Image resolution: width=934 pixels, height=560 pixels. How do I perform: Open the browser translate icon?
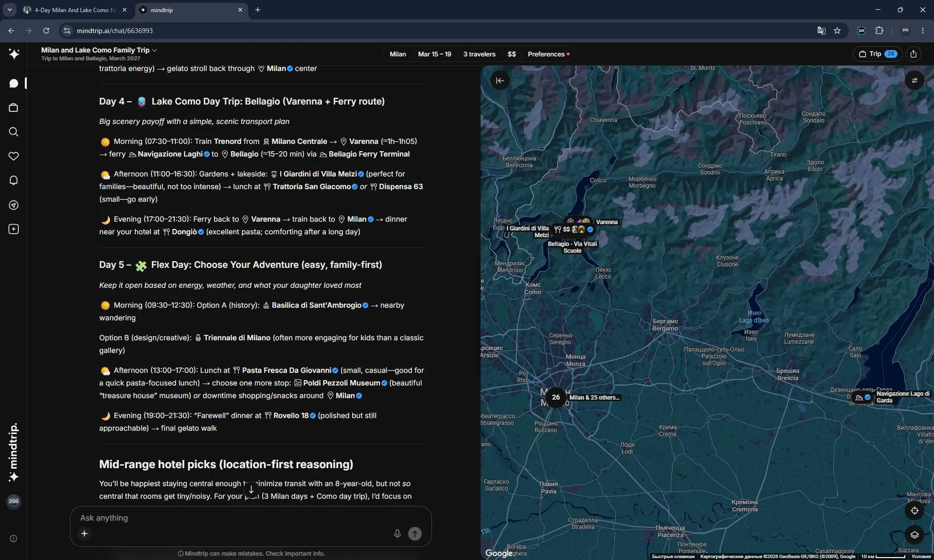(821, 31)
